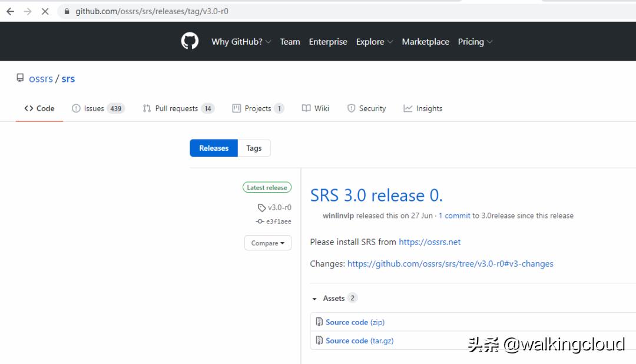
Task: Click the Projects board icon
Action: 238,108
